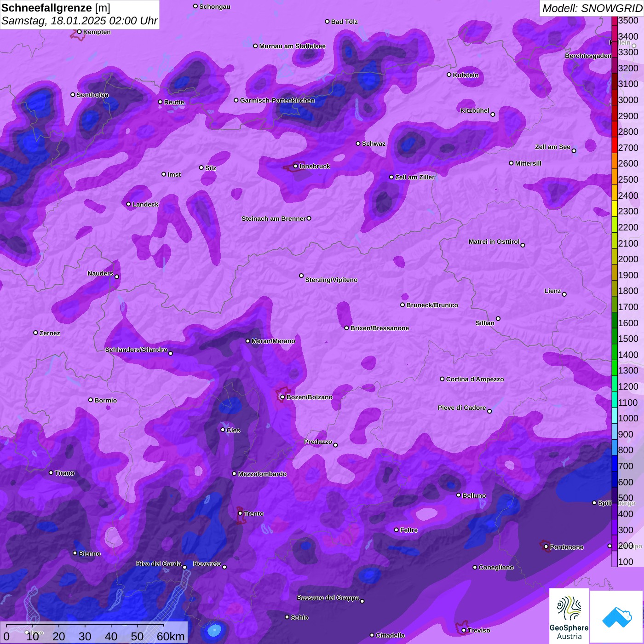The image size is (644, 644).
Task: Click the Riva del Garda label
Action: 159,563
